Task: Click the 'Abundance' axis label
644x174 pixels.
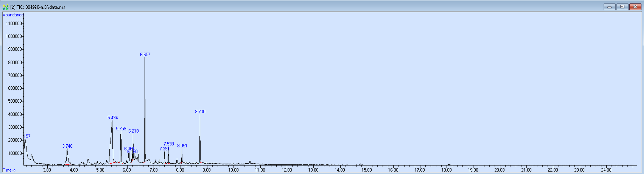Action: point(13,15)
